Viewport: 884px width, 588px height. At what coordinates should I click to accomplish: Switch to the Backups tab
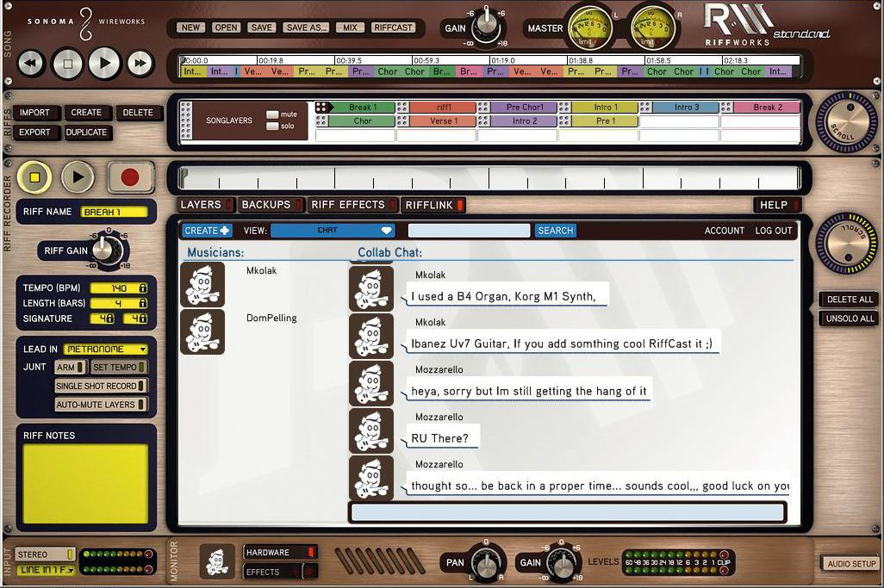click(x=271, y=205)
